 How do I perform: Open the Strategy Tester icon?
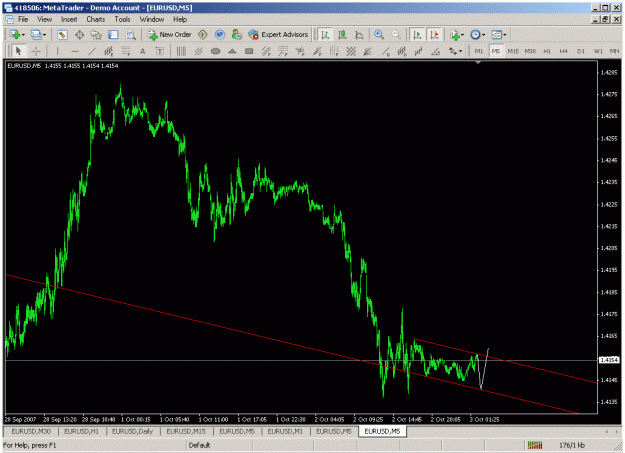click(x=131, y=35)
